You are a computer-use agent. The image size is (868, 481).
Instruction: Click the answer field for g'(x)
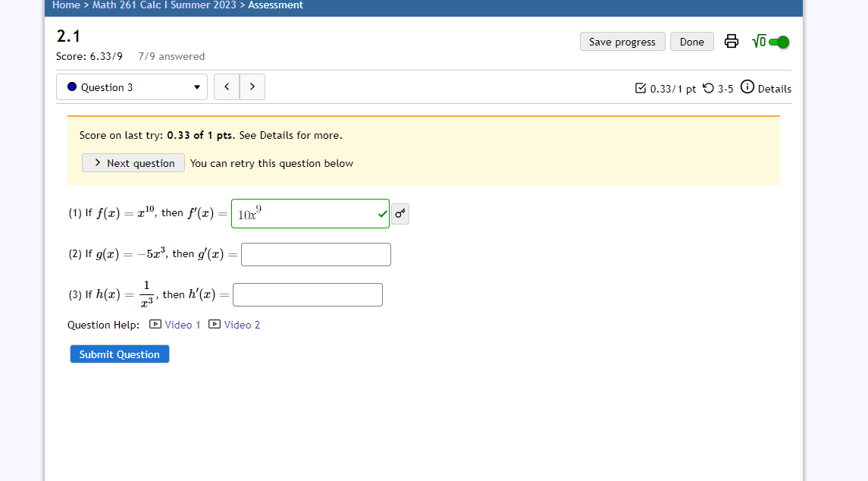point(315,254)
